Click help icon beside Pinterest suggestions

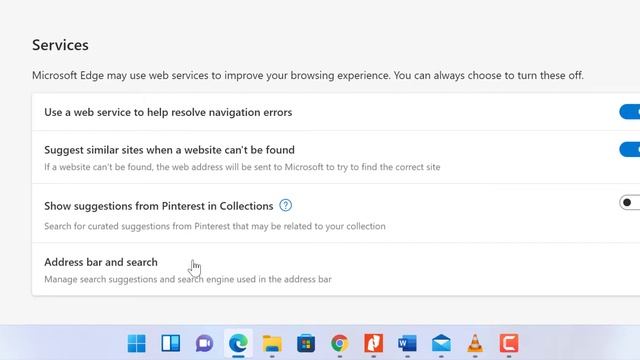pyautogui.click(x=286, y=205)
